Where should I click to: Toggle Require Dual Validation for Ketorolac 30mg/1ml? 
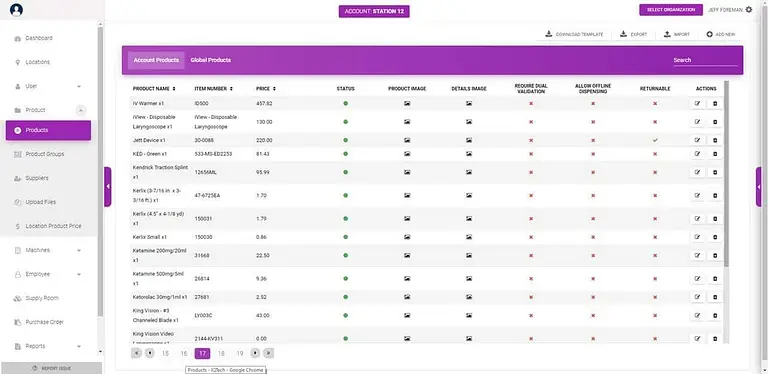click(x=531, y=297)
